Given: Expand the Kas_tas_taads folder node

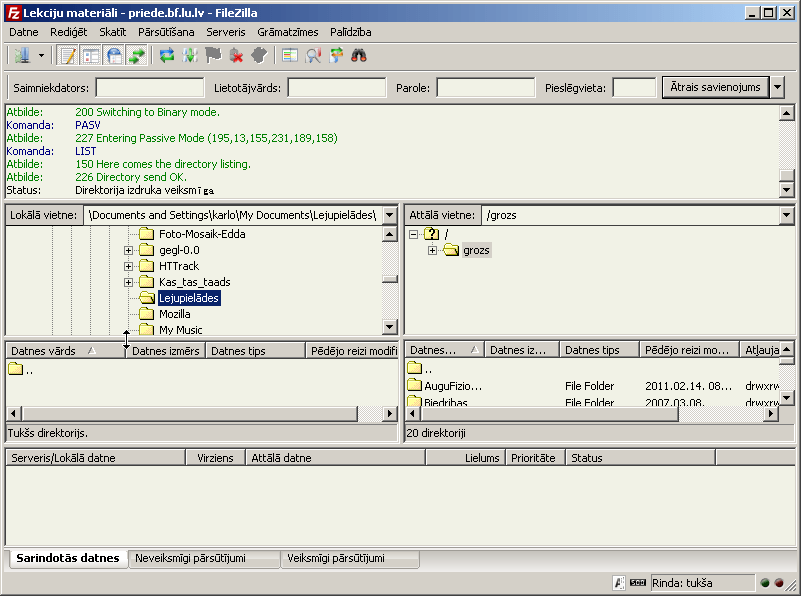Looking at the screenshot, I should (x=128, y=282).
